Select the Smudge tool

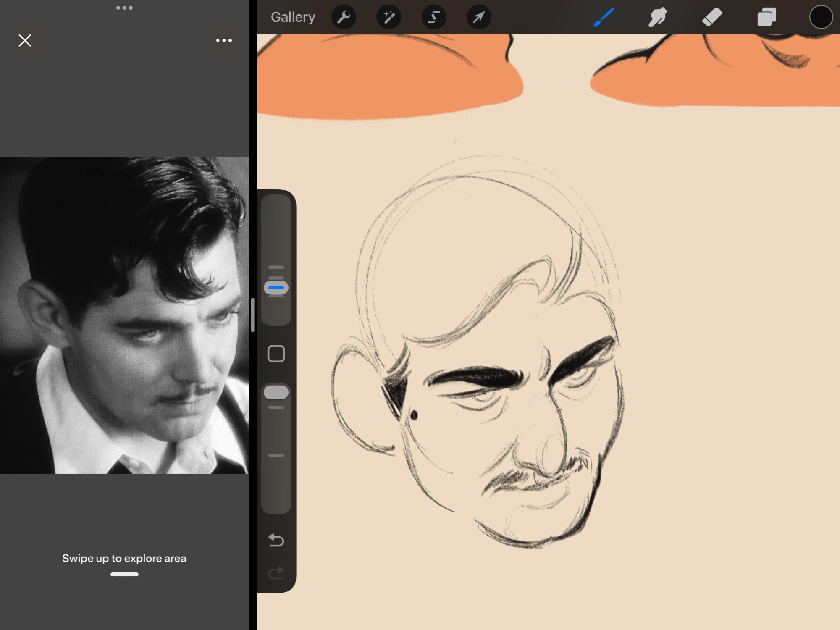pyautogui.click(x=658, y=17)
